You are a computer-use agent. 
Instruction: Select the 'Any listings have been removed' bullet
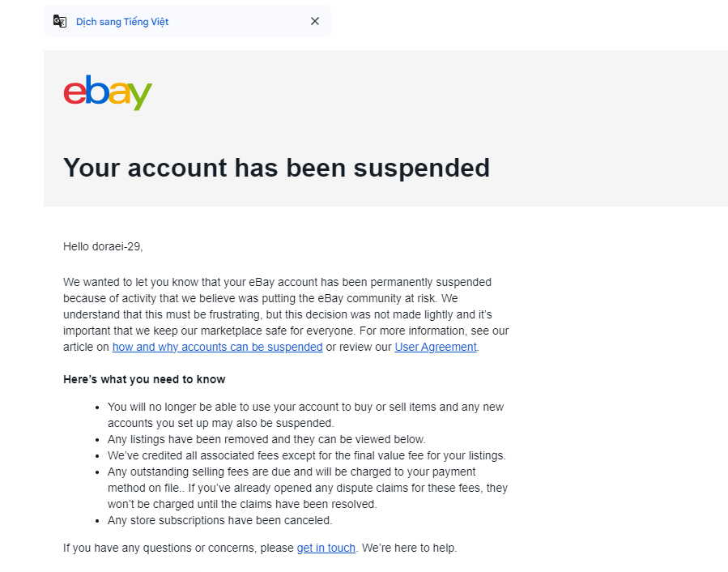(x=266, y=440)
